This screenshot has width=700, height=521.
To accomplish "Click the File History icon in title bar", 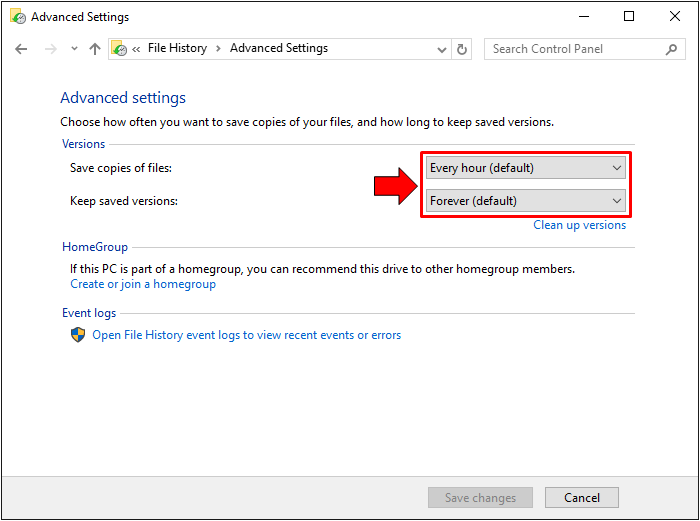I will tap(17, 17).
